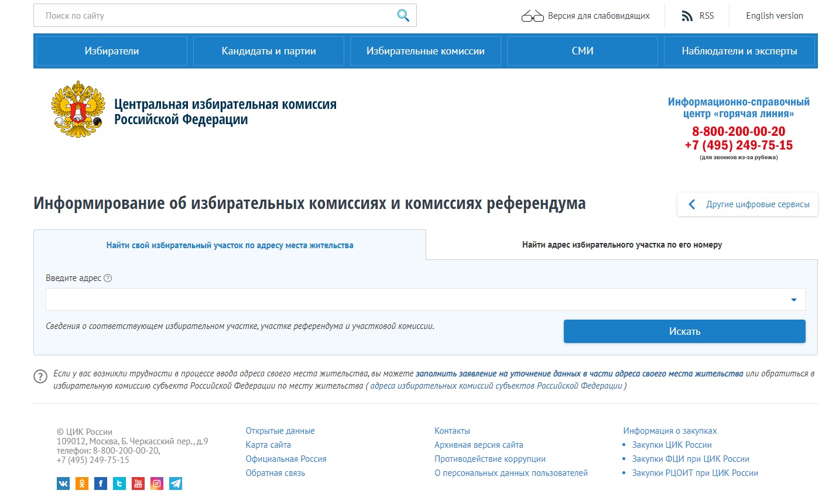
Task: Open the Наблюдатели и эксперты menu
Action: [739, 51]
